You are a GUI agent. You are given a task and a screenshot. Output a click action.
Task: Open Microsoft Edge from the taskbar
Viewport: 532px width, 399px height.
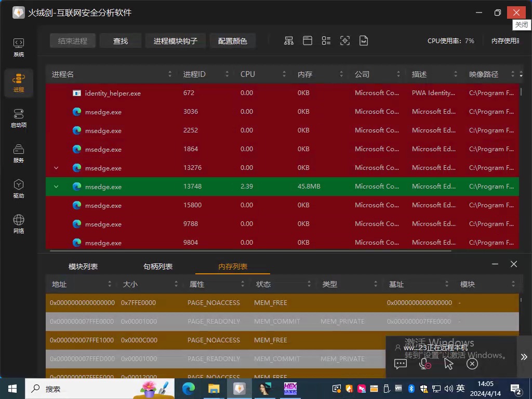189,389
